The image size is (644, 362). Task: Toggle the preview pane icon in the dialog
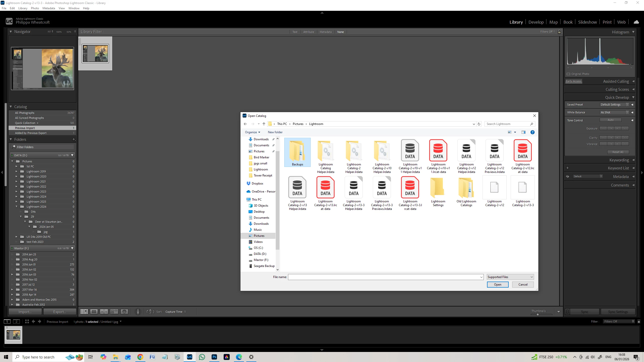point(524,132)
